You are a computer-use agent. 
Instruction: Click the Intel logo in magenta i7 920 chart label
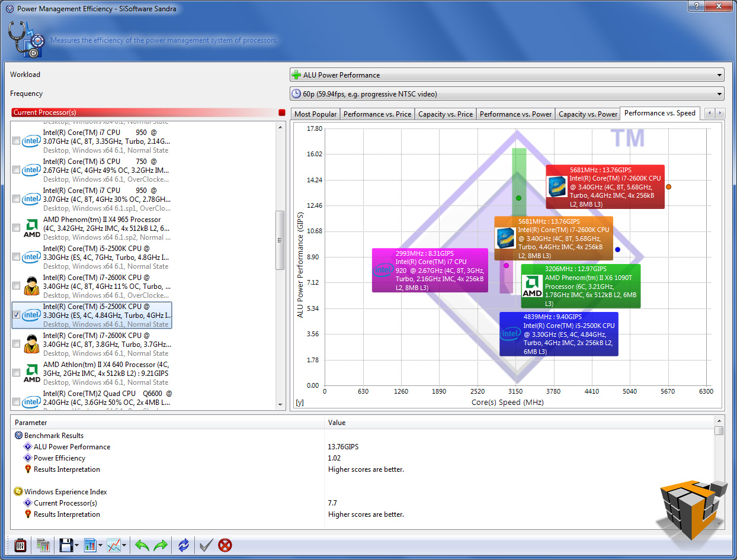tap(383, 270)
